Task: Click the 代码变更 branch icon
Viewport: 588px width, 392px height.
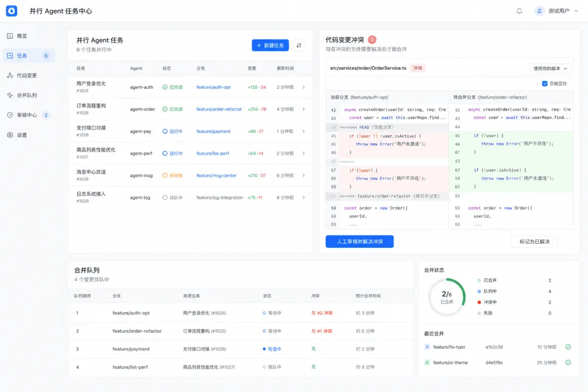Action: coord(10,75)
